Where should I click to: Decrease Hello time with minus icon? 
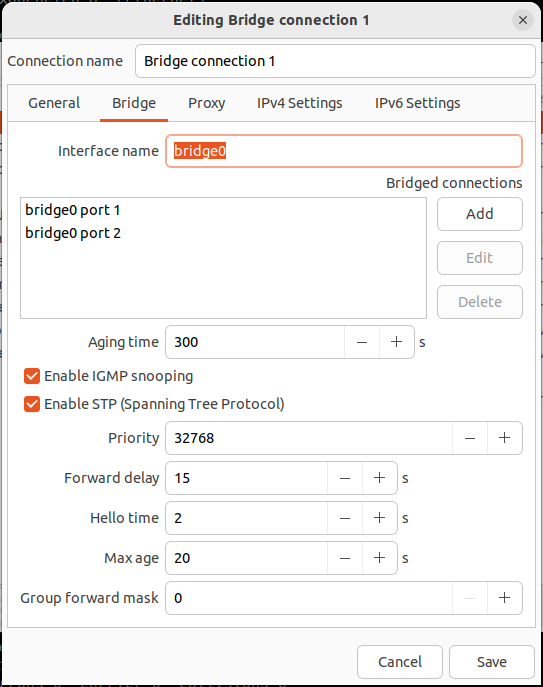pyautogui.click(x=345, y=518)
